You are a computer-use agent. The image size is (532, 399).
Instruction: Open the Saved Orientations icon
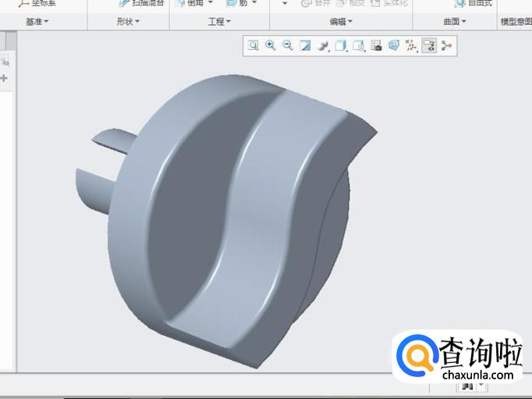click(359, 46)
